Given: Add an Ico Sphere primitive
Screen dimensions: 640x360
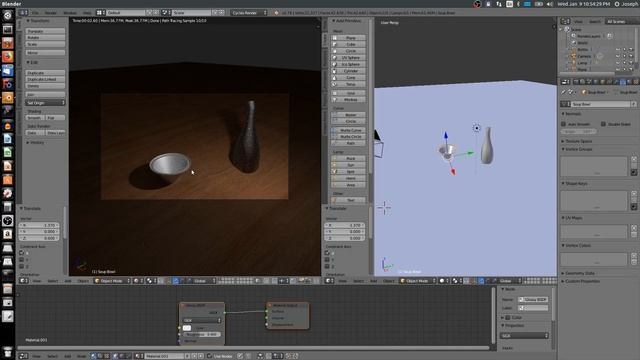Looking at the screenshot, I should 348,64.
